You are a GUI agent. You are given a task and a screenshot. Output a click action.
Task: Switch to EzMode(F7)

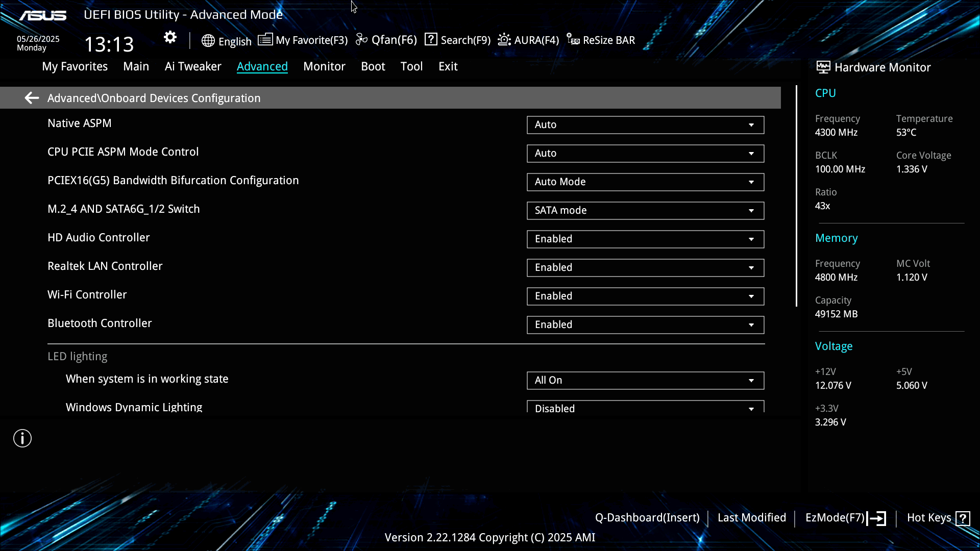pos(845,518)
